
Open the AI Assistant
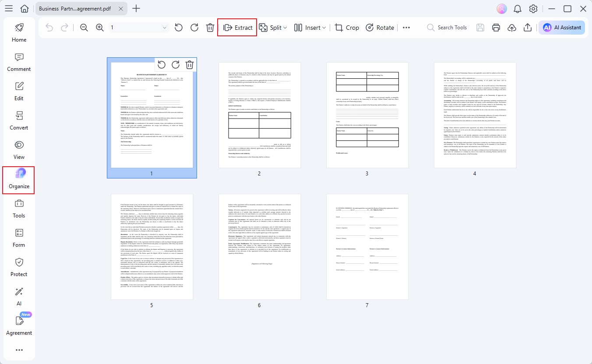click(x=562, y=27)
